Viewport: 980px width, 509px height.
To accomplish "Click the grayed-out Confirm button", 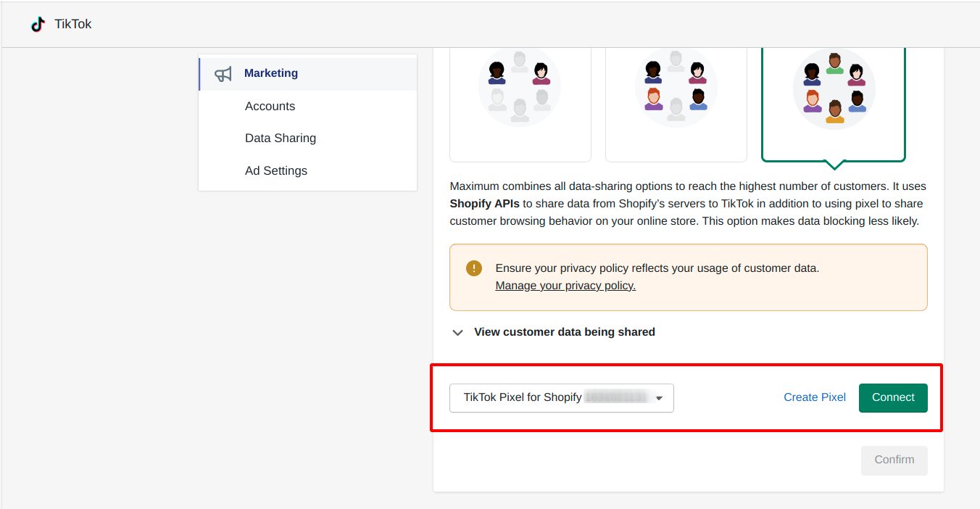I will point(894,460).
